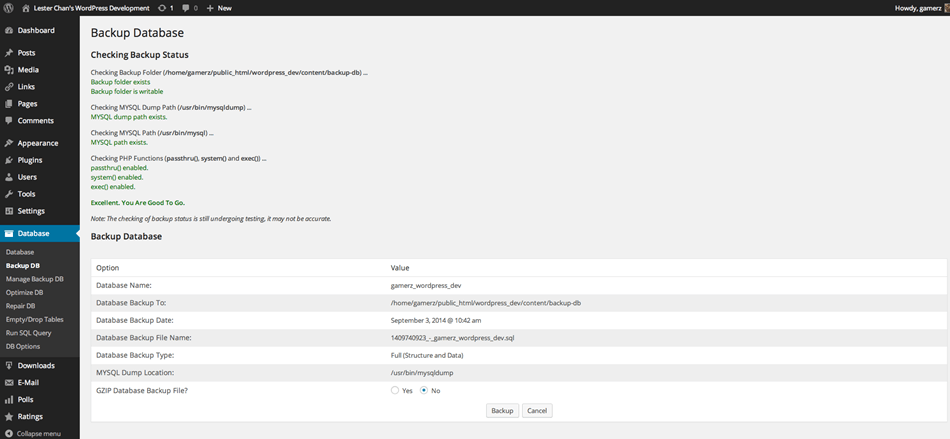Screen dimensions: 950x439
Task: Click the plus New icon
Action: tap(210, 8)
